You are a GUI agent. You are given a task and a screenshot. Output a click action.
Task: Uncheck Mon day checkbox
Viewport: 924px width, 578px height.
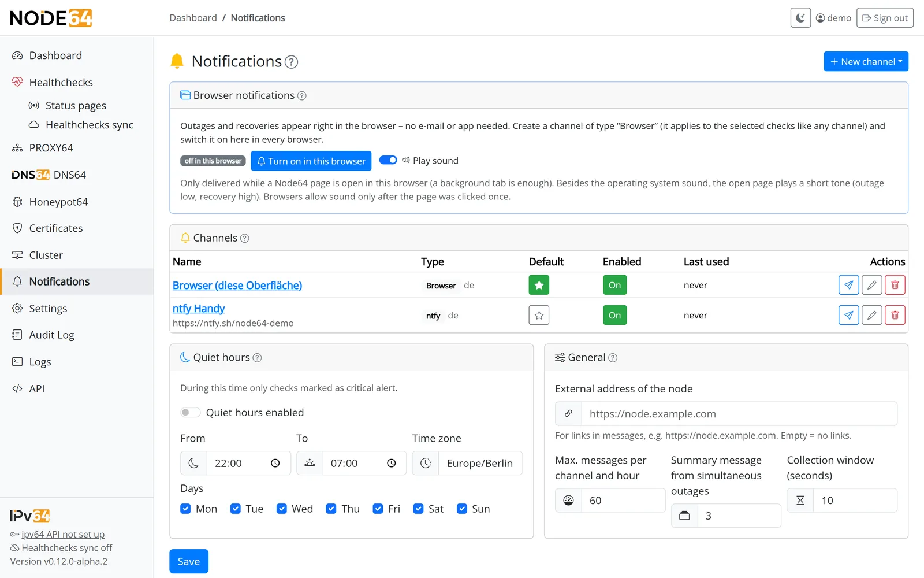click(x=185, y=509)
